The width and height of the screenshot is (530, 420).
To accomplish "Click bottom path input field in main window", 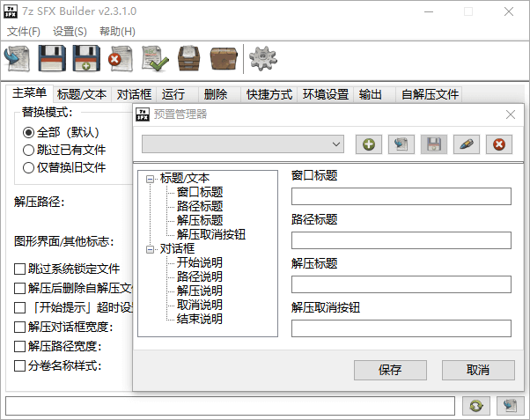I will coord(230,406).
